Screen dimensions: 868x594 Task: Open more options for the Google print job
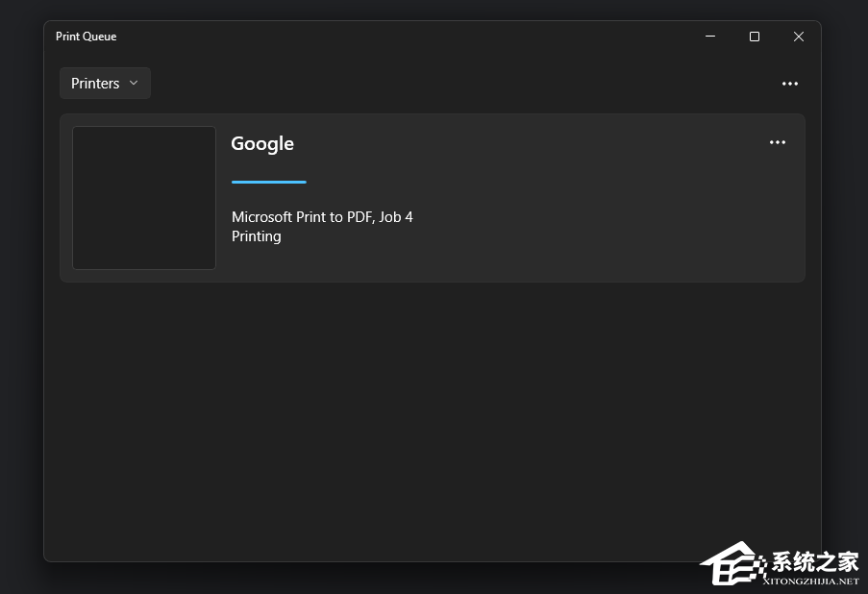click(x=778, y=142)
